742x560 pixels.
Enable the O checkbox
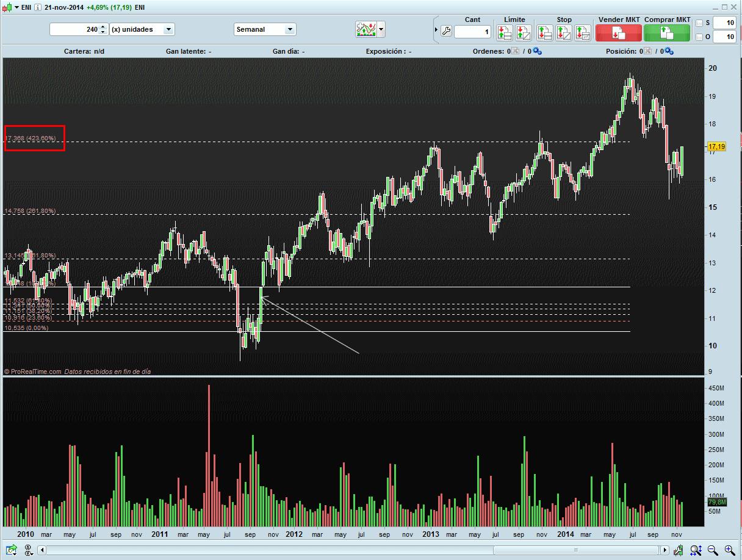pos(699,37)
